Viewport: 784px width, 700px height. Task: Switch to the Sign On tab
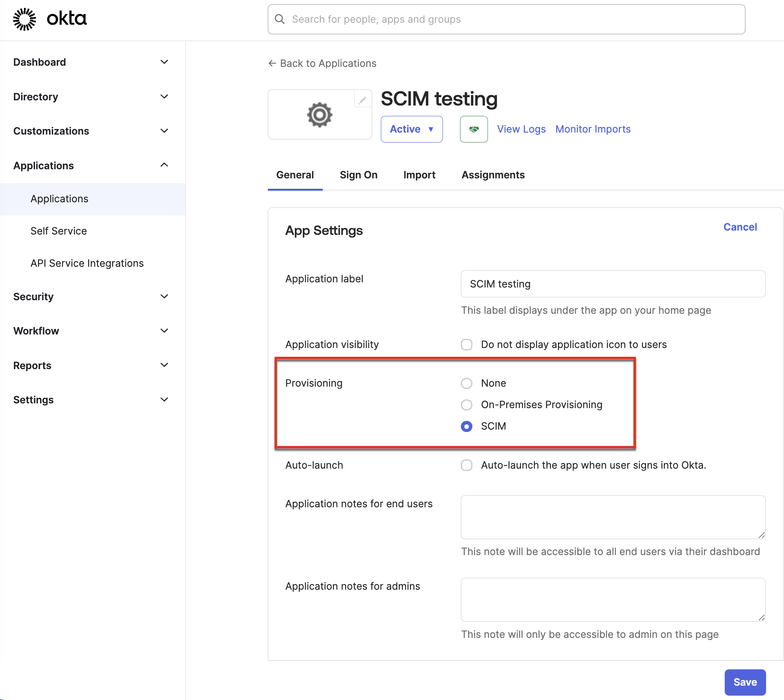coord(358,175)
